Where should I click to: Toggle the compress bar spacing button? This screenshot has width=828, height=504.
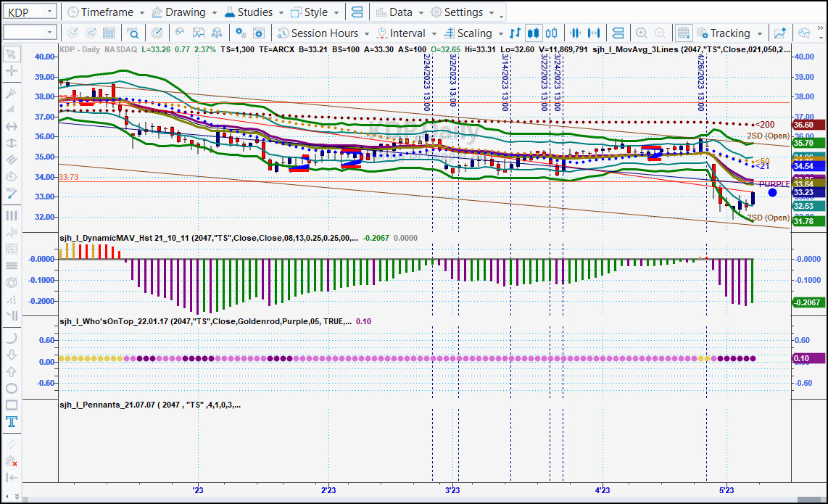click(x=576, y=33)
